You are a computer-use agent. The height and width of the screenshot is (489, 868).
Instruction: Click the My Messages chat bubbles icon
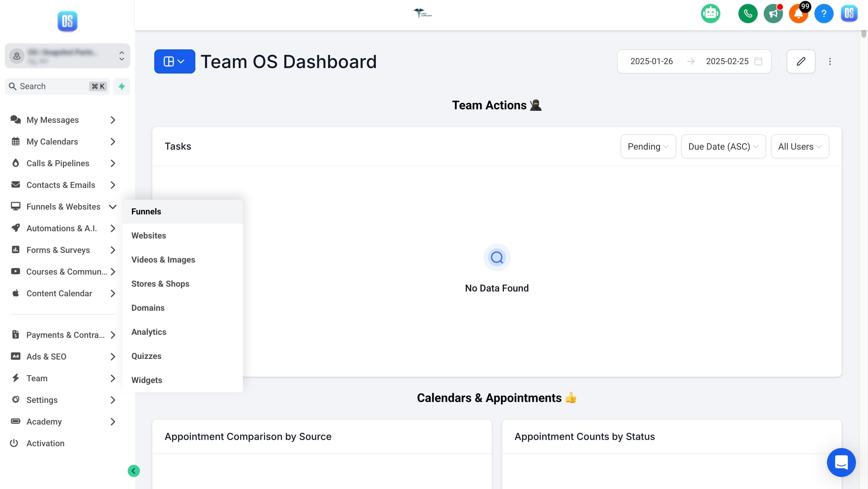pos(15,120)
